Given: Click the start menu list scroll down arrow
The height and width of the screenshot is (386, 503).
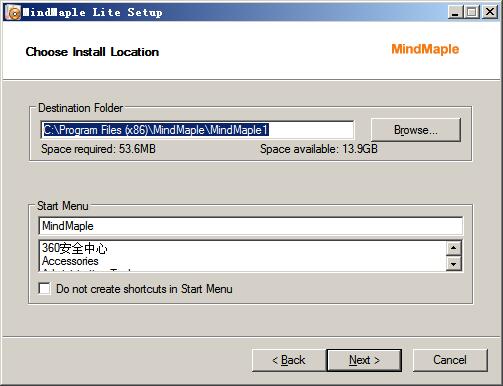Looking at the screenshot, I should [453, 264].
